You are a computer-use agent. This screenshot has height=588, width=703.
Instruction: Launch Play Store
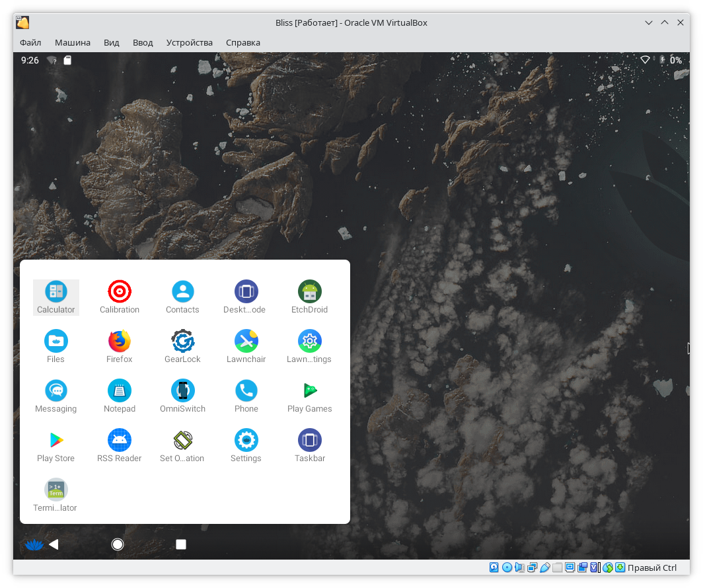coord(56,445)
